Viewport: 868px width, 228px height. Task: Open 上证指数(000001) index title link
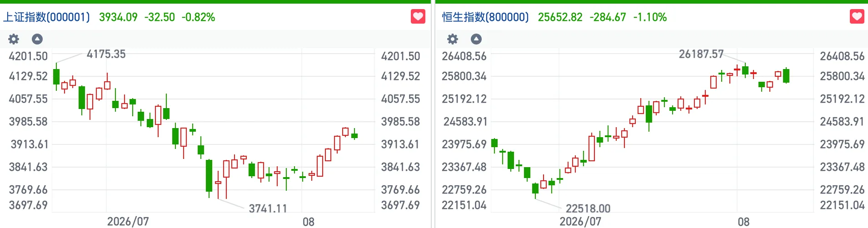[47, 17]
